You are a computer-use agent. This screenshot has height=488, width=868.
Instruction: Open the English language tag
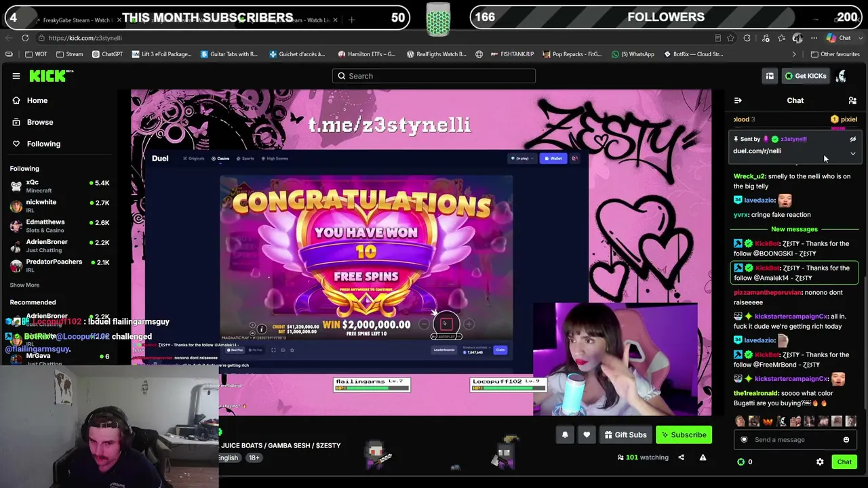pyautogui.click(x=228, y=457)
